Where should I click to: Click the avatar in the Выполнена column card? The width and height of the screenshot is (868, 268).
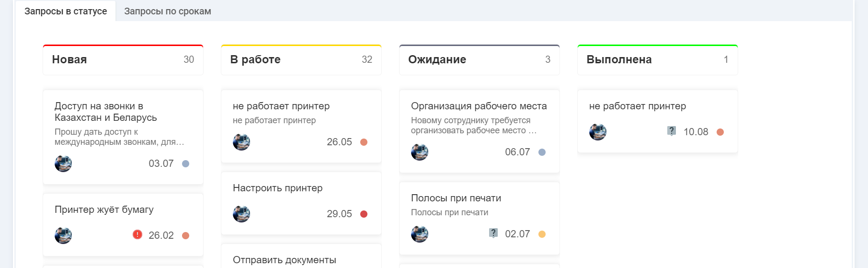click(598, 132)
